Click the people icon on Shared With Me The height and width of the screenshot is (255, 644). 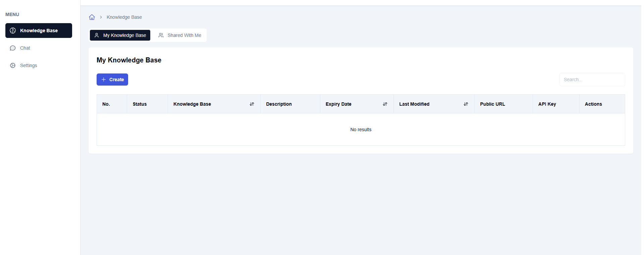161,35
